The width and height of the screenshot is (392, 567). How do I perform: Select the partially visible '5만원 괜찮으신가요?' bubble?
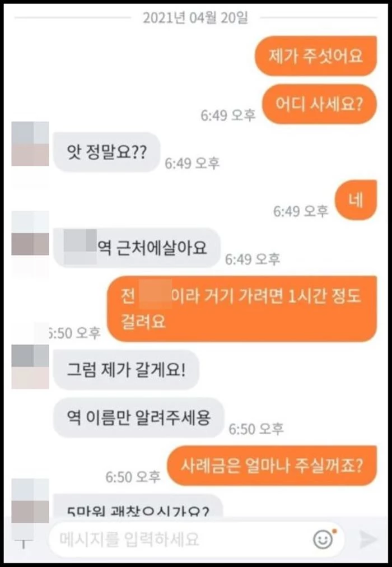pos(138,508)
